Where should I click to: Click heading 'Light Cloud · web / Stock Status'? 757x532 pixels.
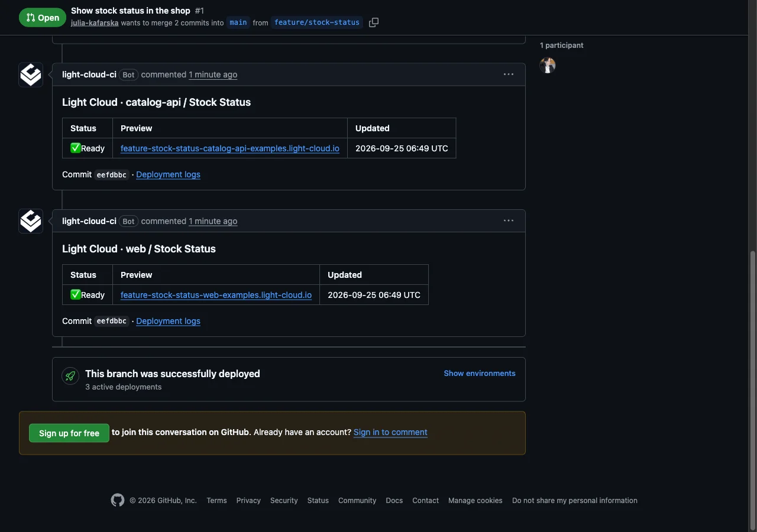coord(139,249)
